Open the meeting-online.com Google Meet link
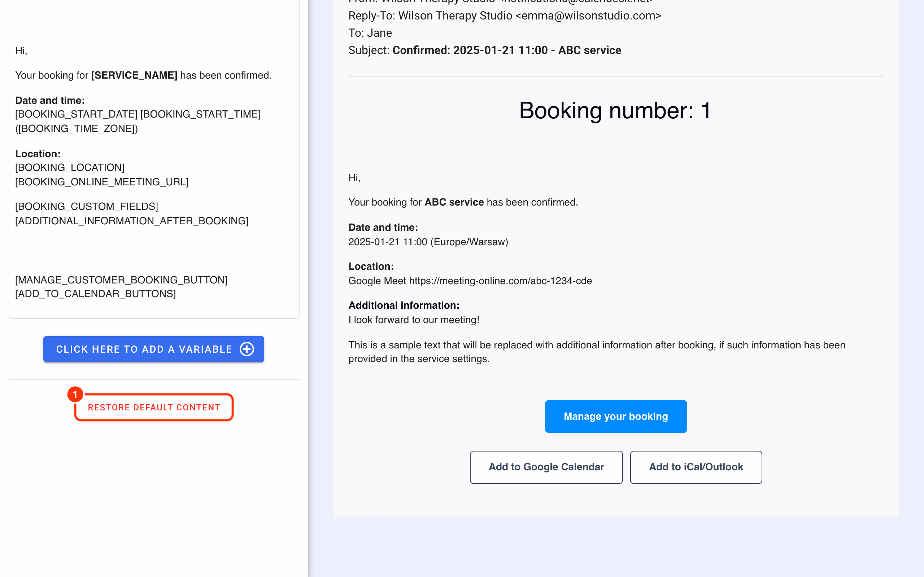 click(x=501, y=281)
